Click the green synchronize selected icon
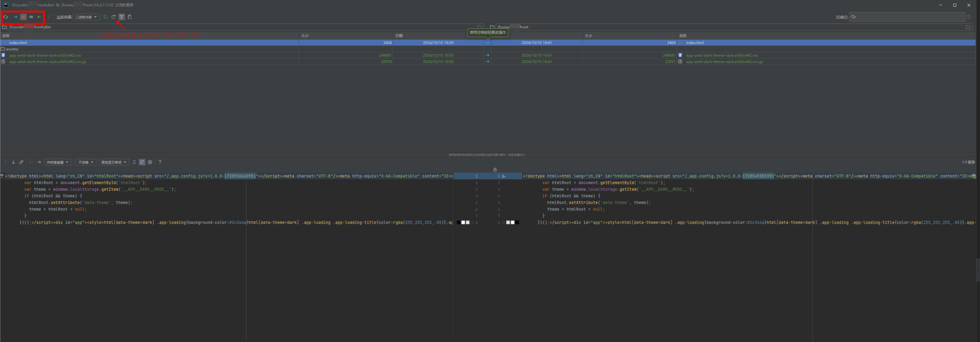 point(106,17)
